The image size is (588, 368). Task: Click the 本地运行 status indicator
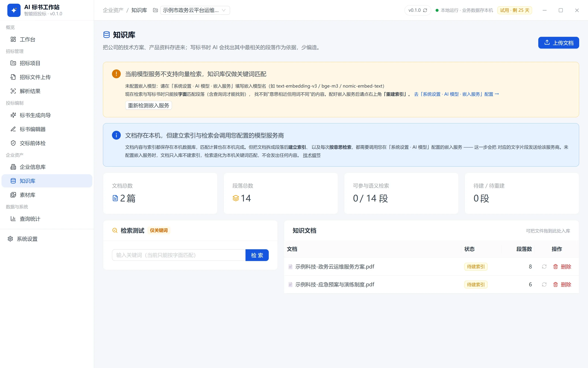coord(464,10)
